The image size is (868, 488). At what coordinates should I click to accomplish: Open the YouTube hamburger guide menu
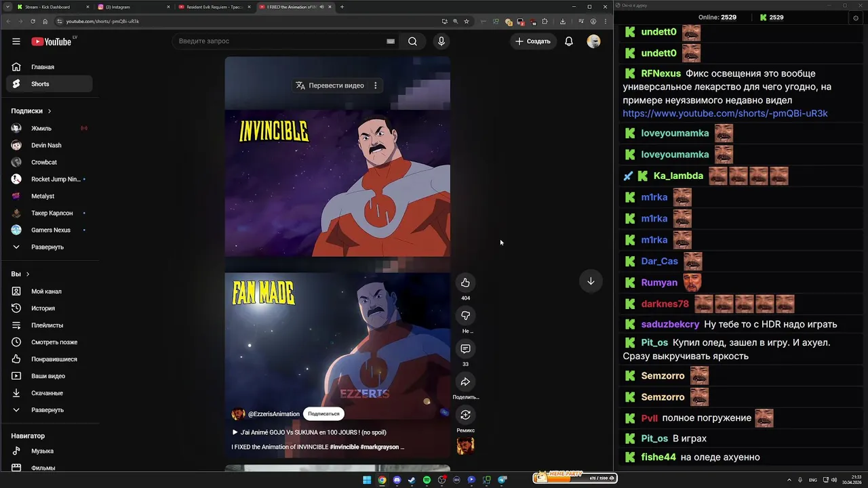[16, 41]
